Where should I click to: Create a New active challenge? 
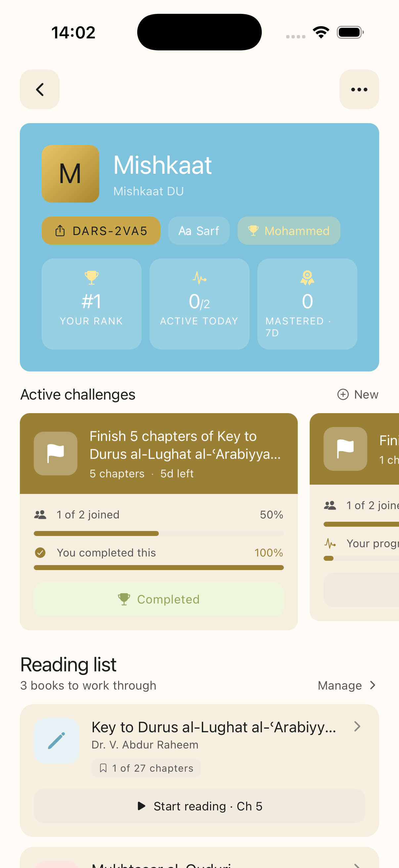pyautogui.click(x=358, y=395)
